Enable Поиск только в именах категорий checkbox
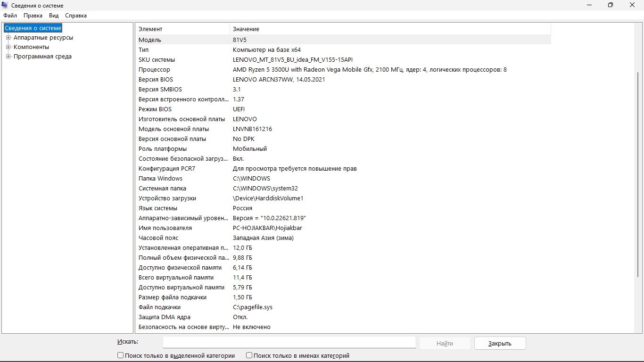644x362 pixels. coord(249,355)
